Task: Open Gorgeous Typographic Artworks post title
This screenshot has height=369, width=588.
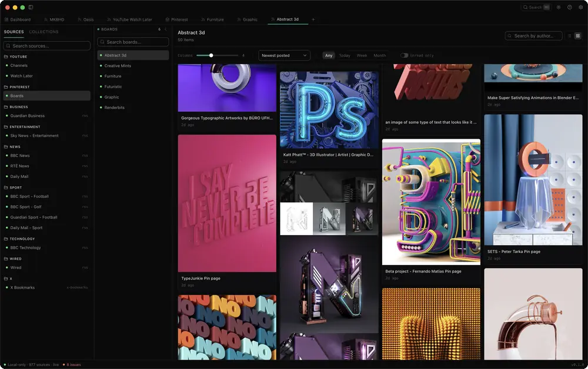Action: pyautogui.click(x=227, y=118)
